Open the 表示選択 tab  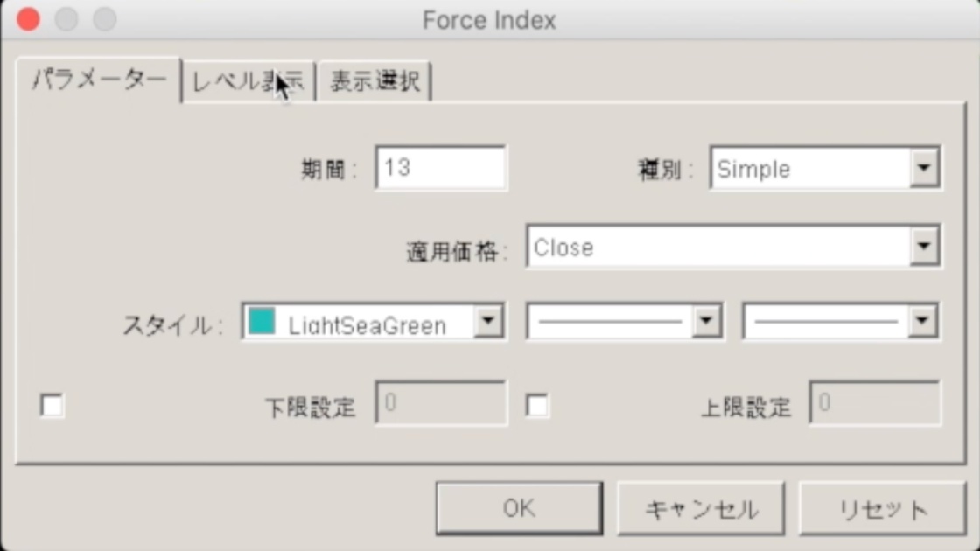tap(374, 81)
